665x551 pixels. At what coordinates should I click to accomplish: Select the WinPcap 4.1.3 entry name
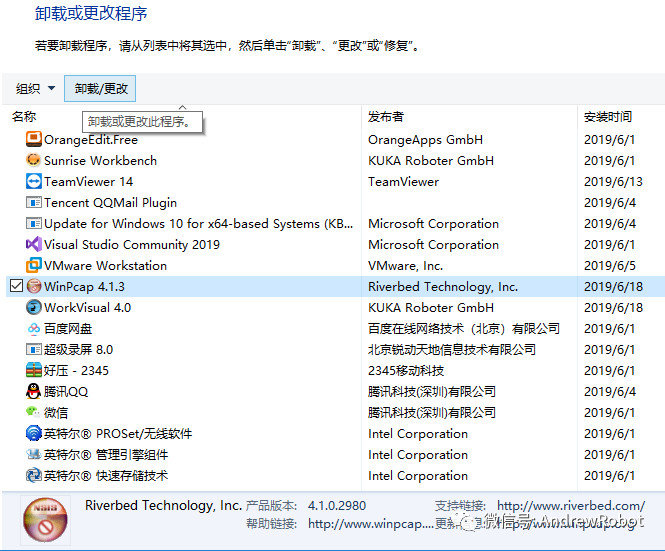(84, 287)
